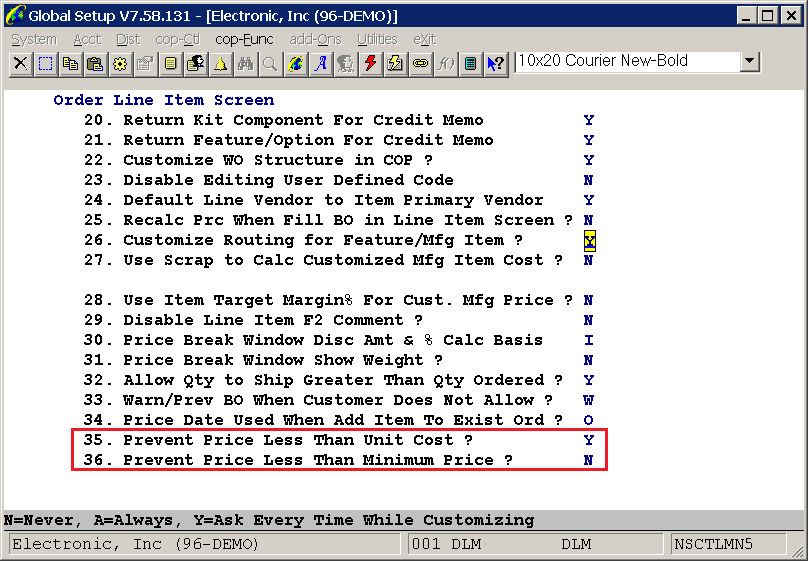Open the add-Ons menu
The image size is (808, 561).
[315, 40]
